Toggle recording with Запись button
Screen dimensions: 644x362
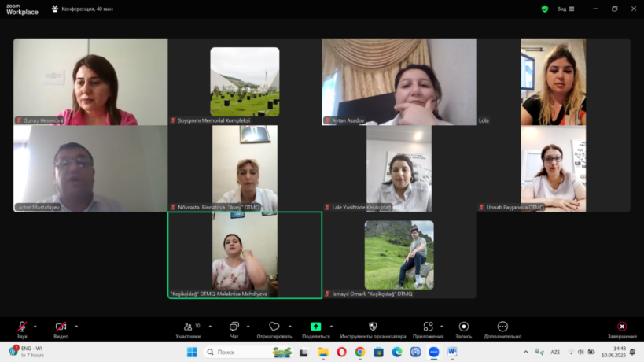464,327
